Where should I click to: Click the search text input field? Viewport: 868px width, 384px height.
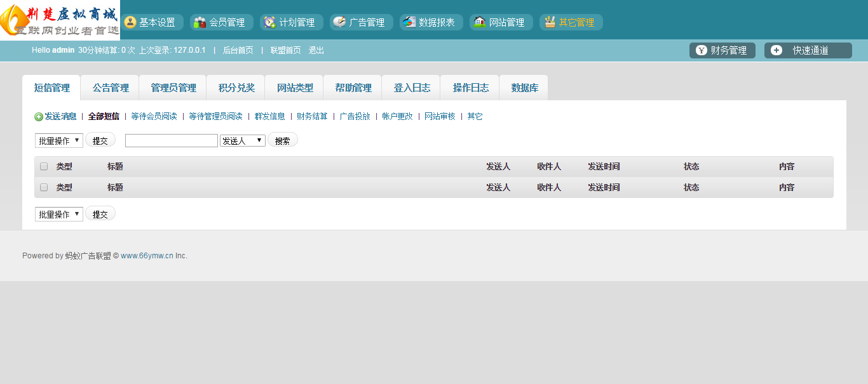(x=172, y=140)
